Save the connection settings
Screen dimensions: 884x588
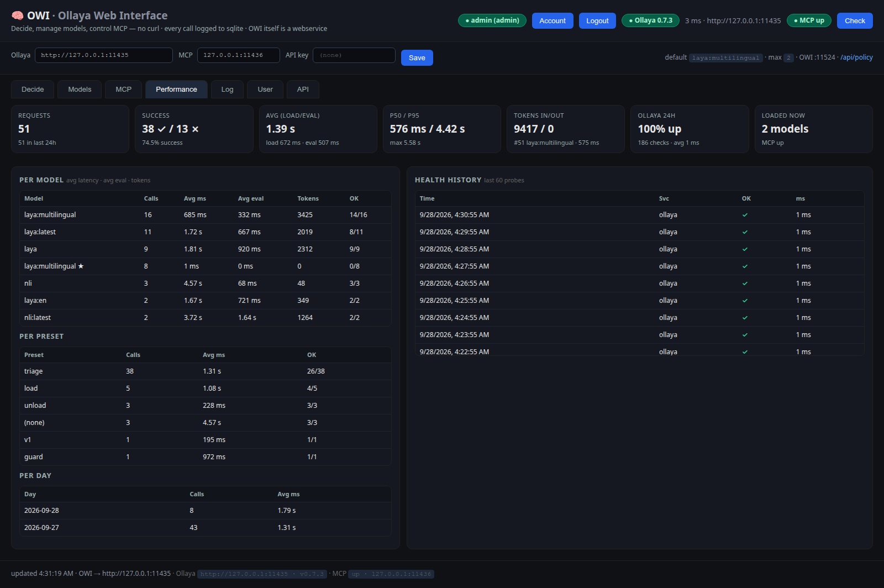pos(417,58)
